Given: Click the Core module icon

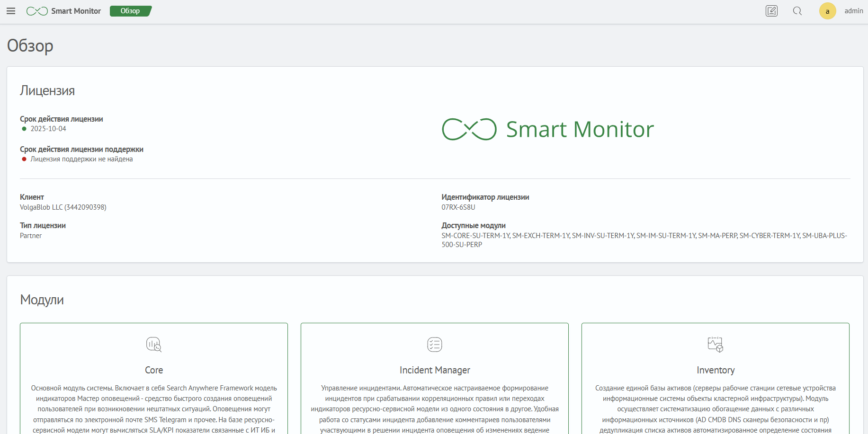Looking at the screenshot, I should [154, 345].
